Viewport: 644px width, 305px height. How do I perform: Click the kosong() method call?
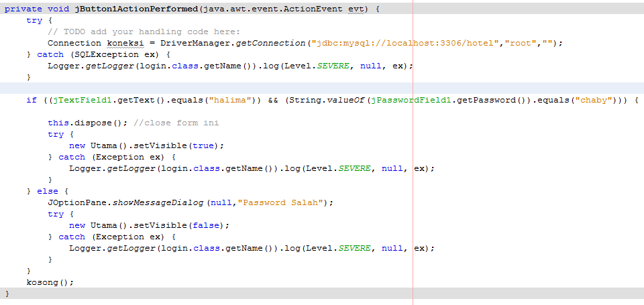click(50, 282)
